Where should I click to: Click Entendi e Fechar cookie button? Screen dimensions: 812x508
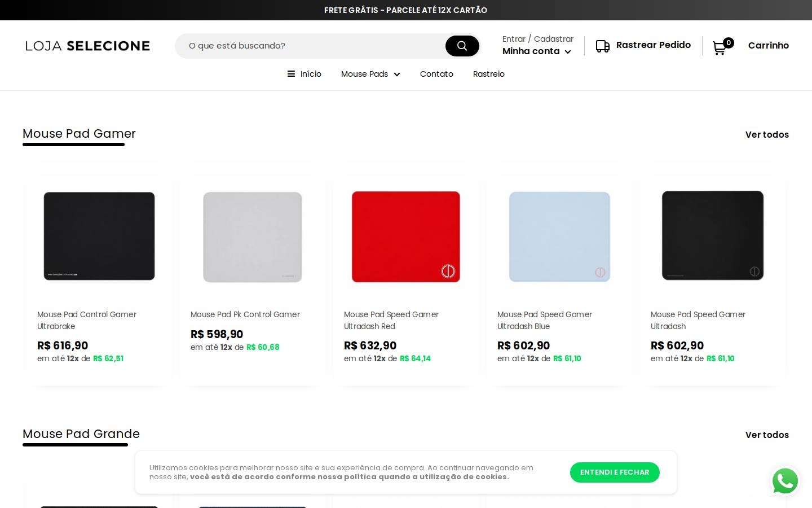[x=615, y=472]
